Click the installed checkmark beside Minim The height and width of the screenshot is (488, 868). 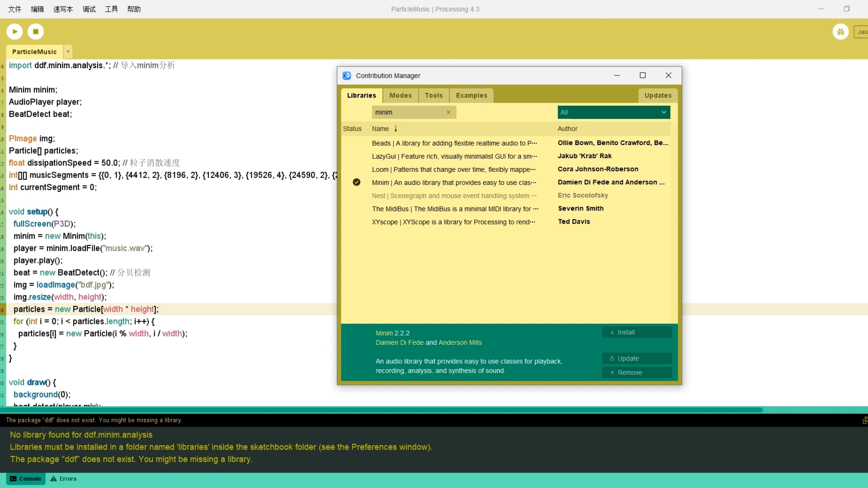tap(357, 183)
